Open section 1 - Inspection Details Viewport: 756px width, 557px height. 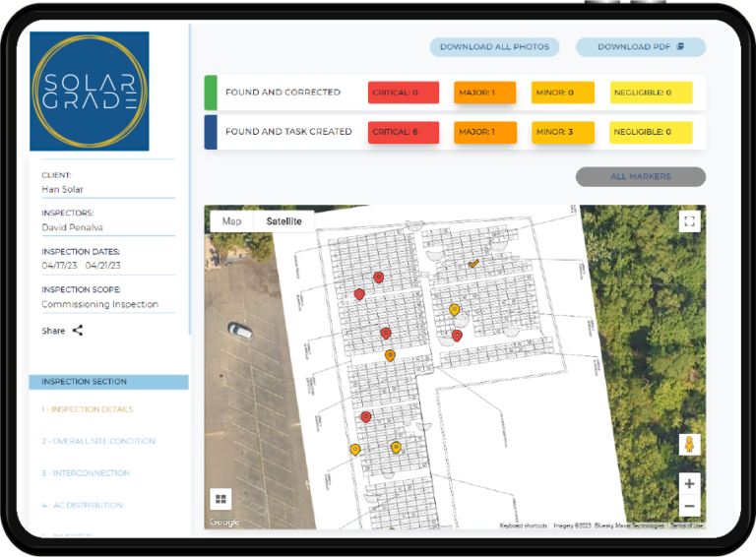[x=88, y=409]
